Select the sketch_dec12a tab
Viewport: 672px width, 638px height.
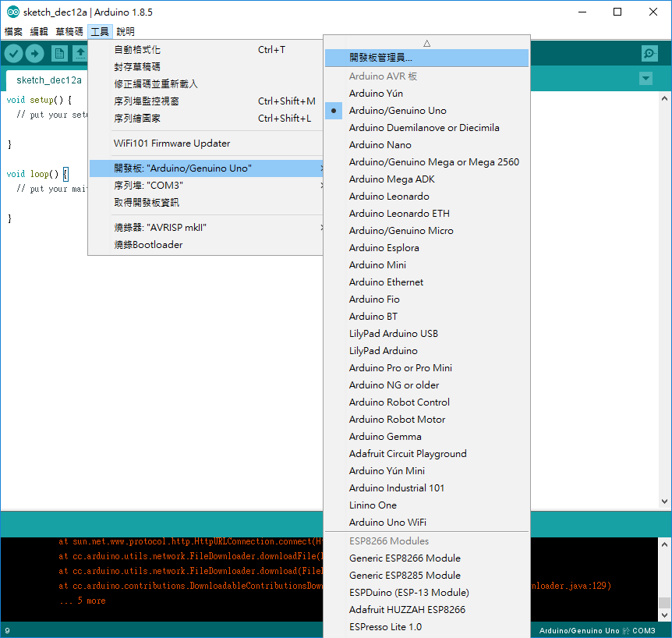[49, 80]
